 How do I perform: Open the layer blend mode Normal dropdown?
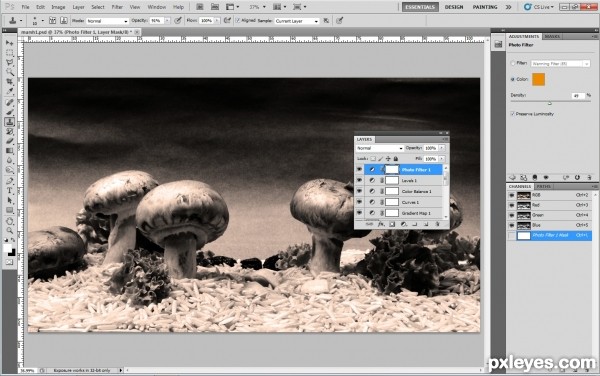point(379,148)
